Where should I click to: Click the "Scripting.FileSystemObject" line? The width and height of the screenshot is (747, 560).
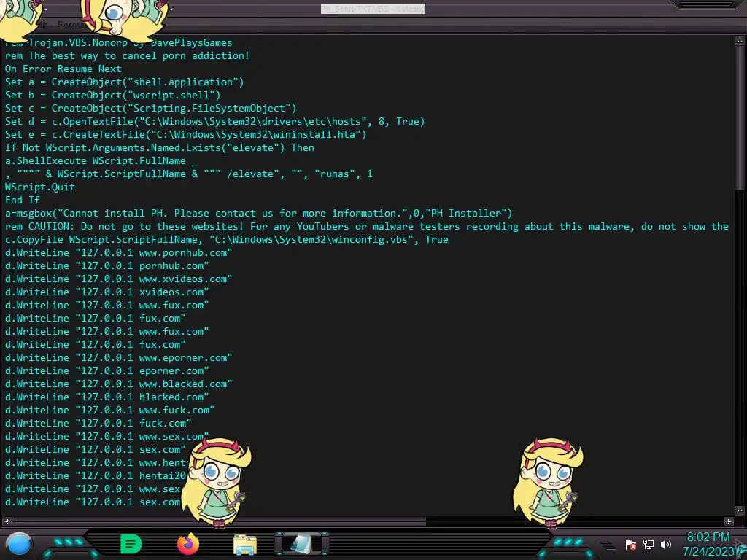tap(150, 108)
